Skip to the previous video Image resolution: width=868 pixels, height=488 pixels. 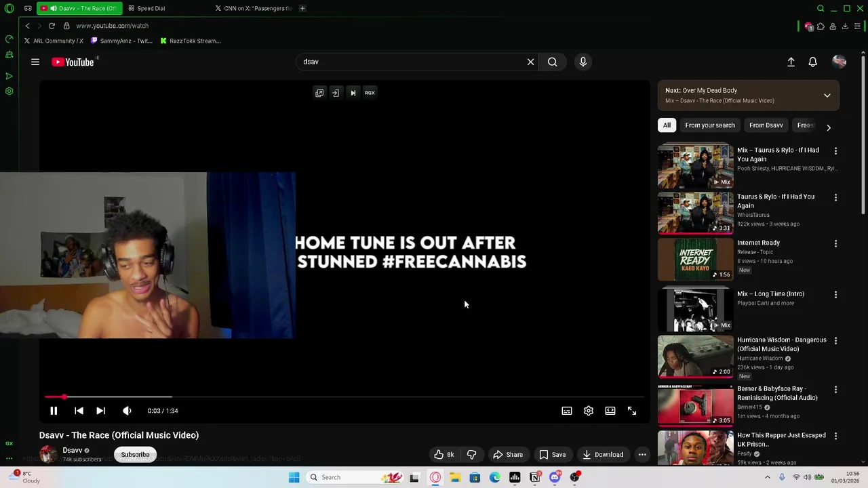(x=79, y=411)
